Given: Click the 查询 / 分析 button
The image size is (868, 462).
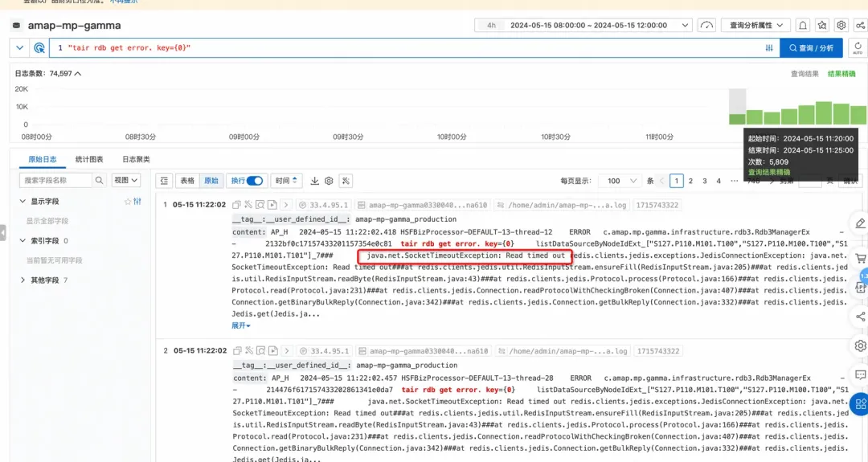Looking at the screenshot, I should pyautogui.click(x=811, y=48).
